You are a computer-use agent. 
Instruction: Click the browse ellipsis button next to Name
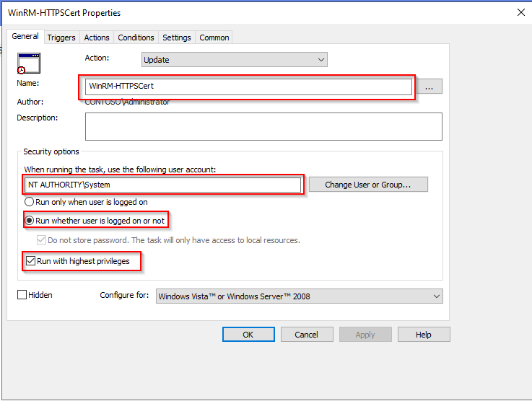pyautogui.click(x=429, y=87)
